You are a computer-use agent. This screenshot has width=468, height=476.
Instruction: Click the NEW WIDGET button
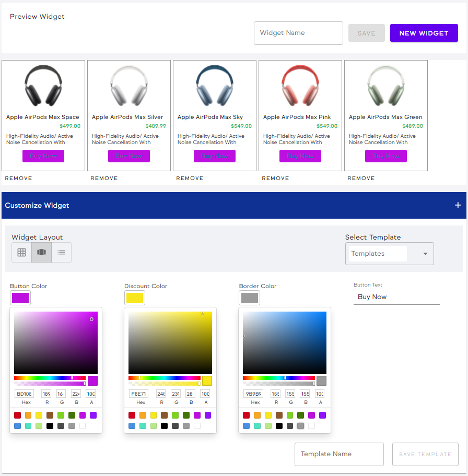point(424,33)
